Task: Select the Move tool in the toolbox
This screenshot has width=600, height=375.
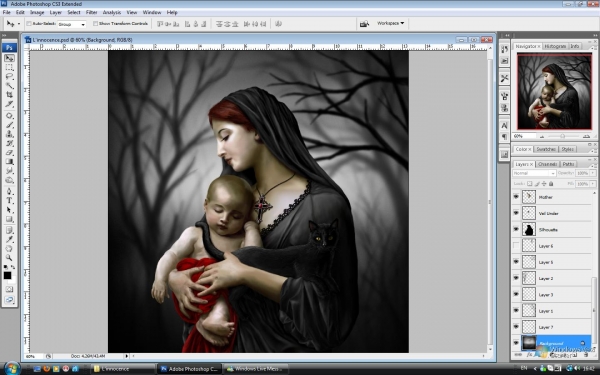Action: 9,58
